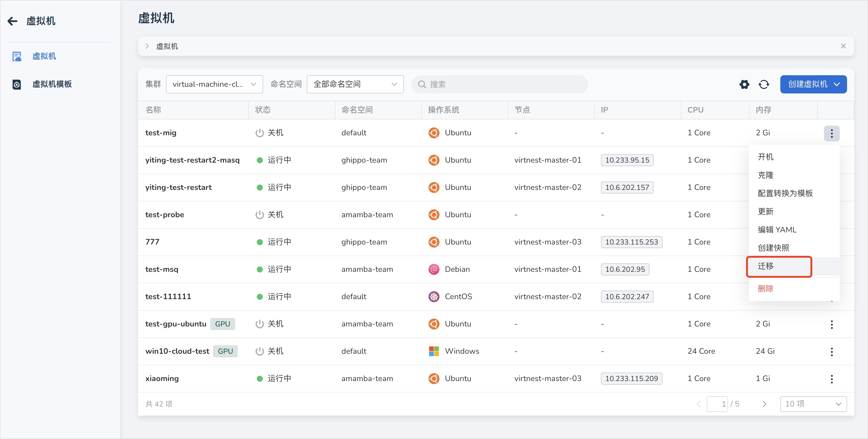Click the back arrow beside 虚拟机
This screenshot has height=439, width=868.
pyautogui.click(x=12, y=21)
